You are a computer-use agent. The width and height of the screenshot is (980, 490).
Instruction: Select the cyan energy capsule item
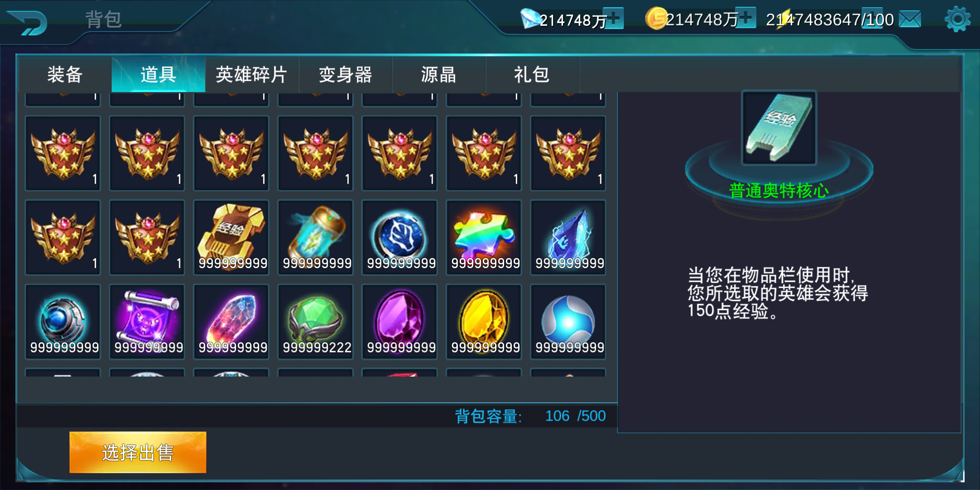(x=316, y=237)
